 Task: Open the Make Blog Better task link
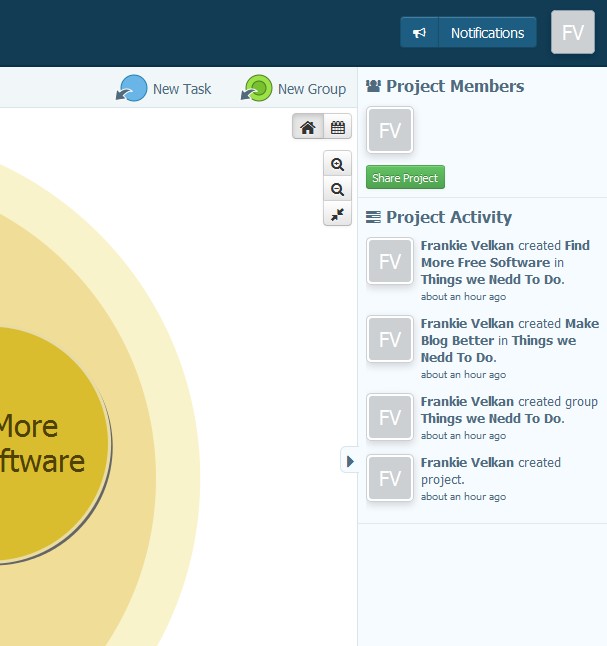(x=510, y=332)
